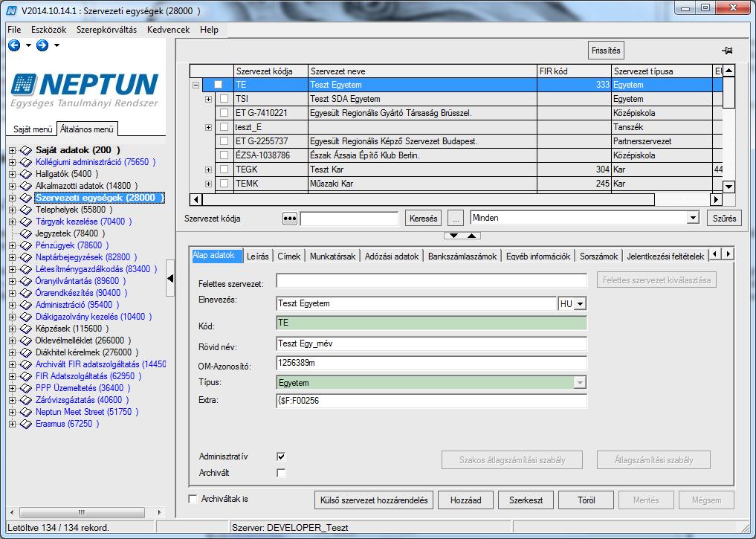Click the down arrow panel splitter icon
This screenshot has width=756, height=539.
[x=453, y=236]
